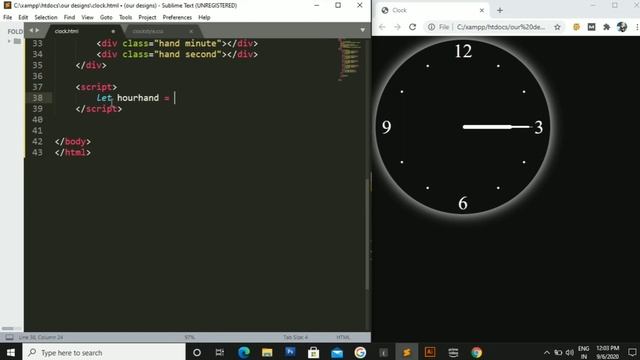Select the Clock tab in Chrome
640x360 pixels.
click(433, 10)
